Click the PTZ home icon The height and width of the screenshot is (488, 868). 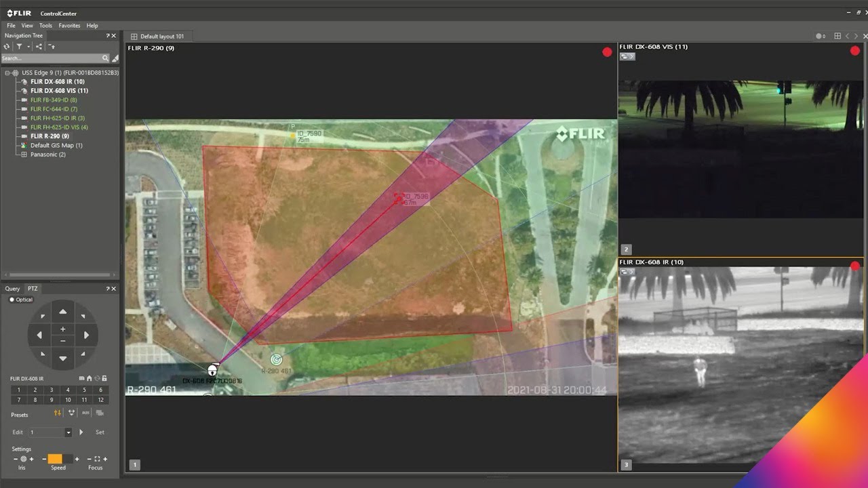coord(89,378)
